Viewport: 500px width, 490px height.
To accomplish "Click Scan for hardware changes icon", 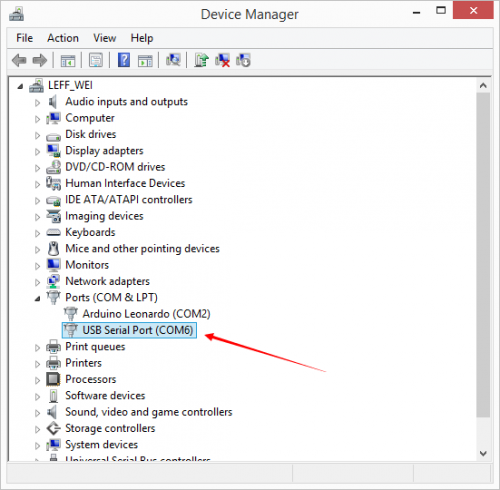I will 173,60.
